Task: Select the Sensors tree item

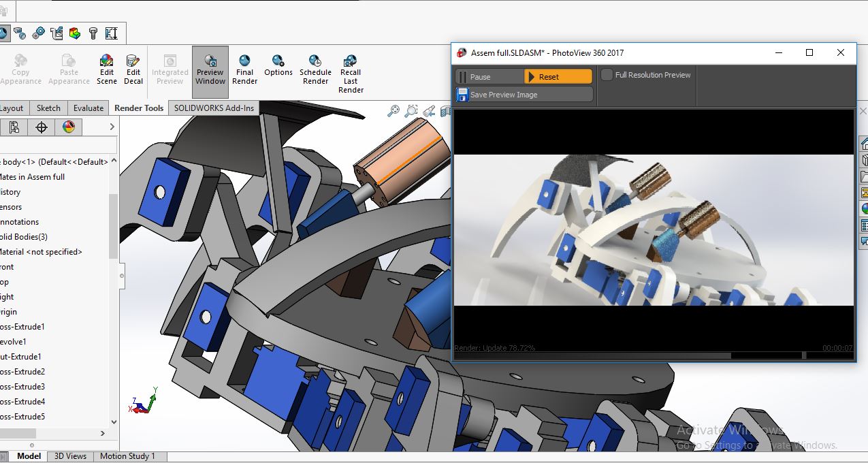Action: (x=11, y=207)
